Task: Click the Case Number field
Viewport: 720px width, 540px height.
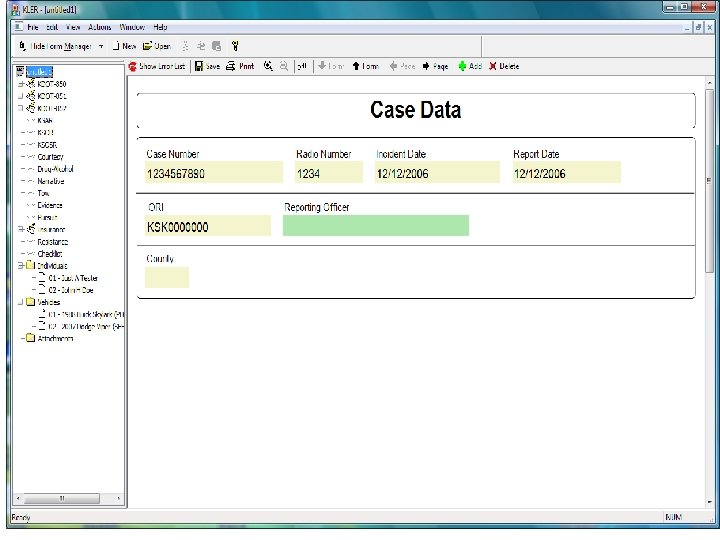Action: click(214, 172)
